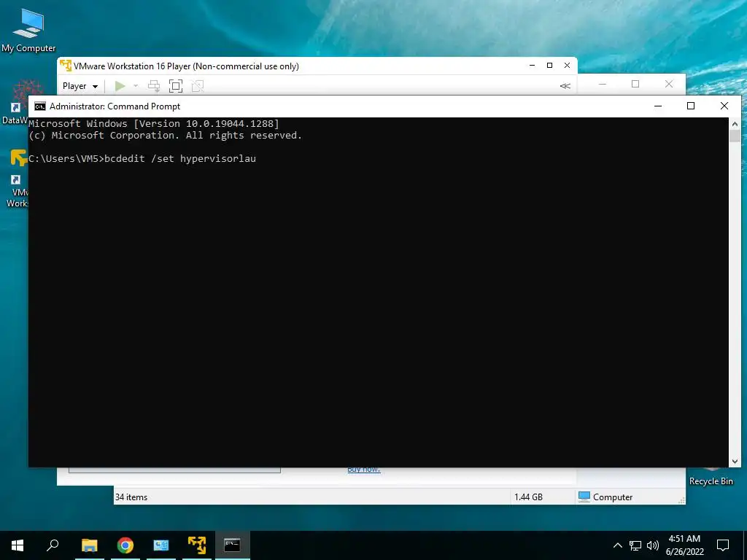Click the Unity mode icon in VMware
The width and height of the screenshot is (747, 560).
pos(197,86)
